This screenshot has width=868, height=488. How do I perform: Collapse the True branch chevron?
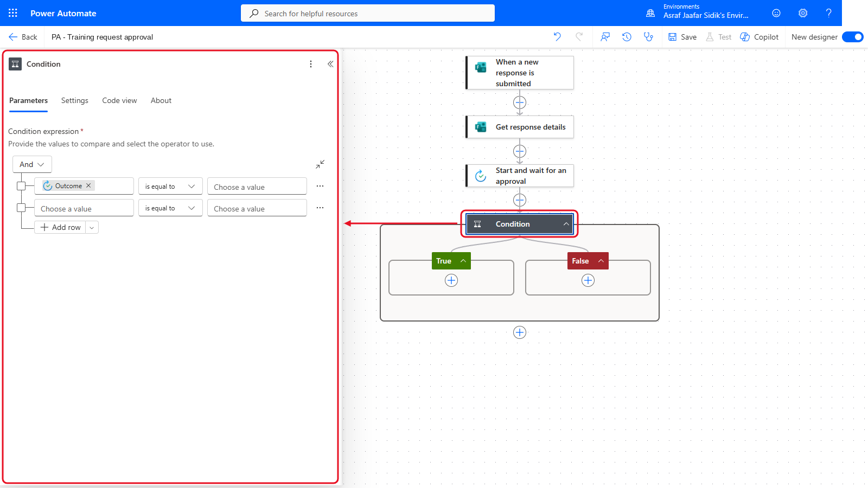click(463, 261)
